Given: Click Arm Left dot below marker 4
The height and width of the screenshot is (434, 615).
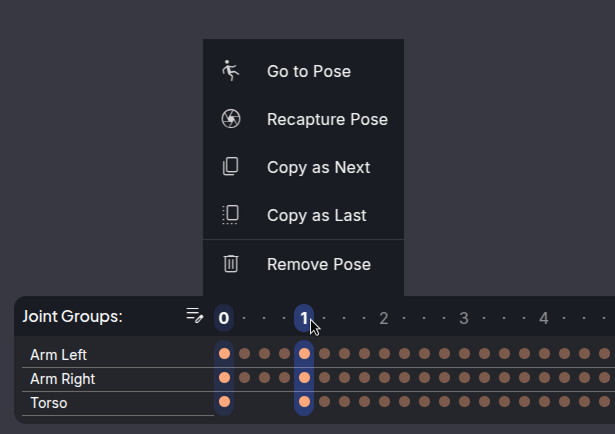Looking at the screenshot, I should [544, 354].
